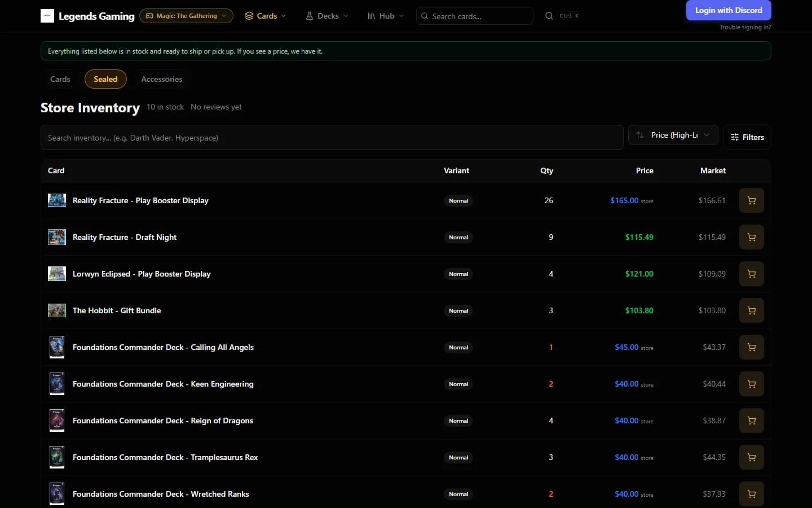Open Reality Fracture Draft Night thumbnail
The width and height of the screenshot is (812, 508).
tap(57, 237)
